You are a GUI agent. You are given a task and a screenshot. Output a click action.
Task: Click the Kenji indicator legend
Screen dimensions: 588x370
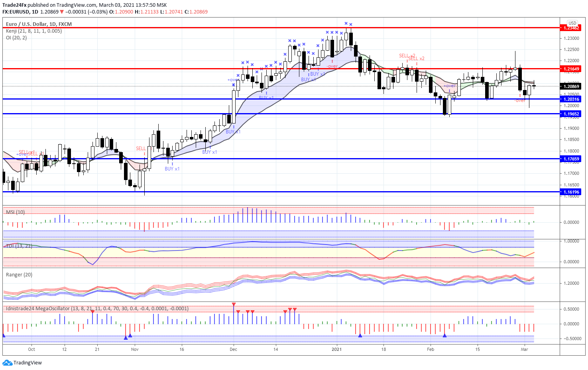(x=34, y=31)
